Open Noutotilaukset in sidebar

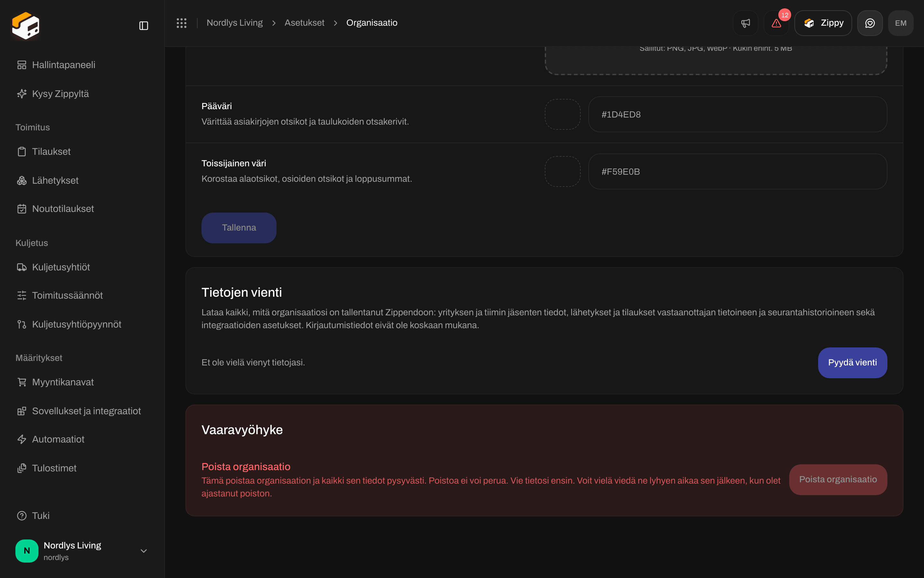[x=82, y=209]
